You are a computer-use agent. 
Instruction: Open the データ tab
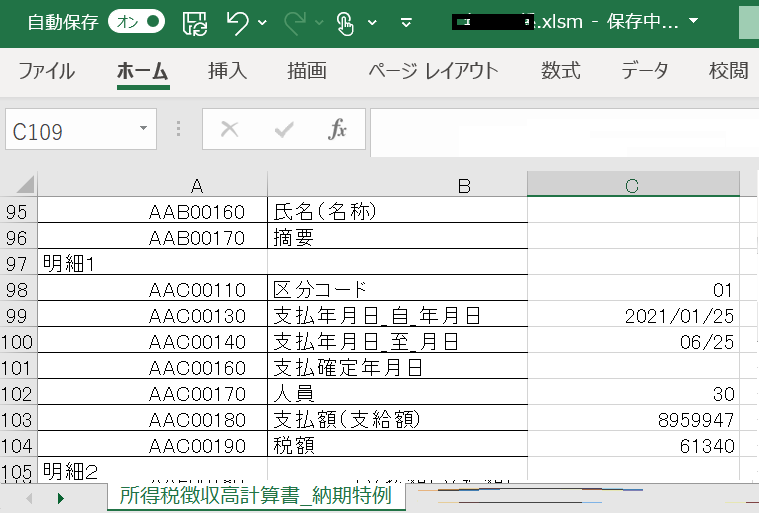pos(645,71)
